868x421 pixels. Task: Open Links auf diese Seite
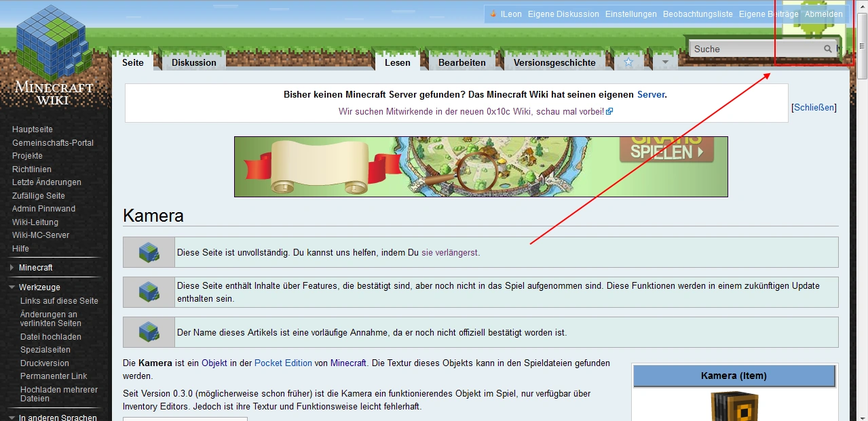pyautogui.click(x=59, y=301)
